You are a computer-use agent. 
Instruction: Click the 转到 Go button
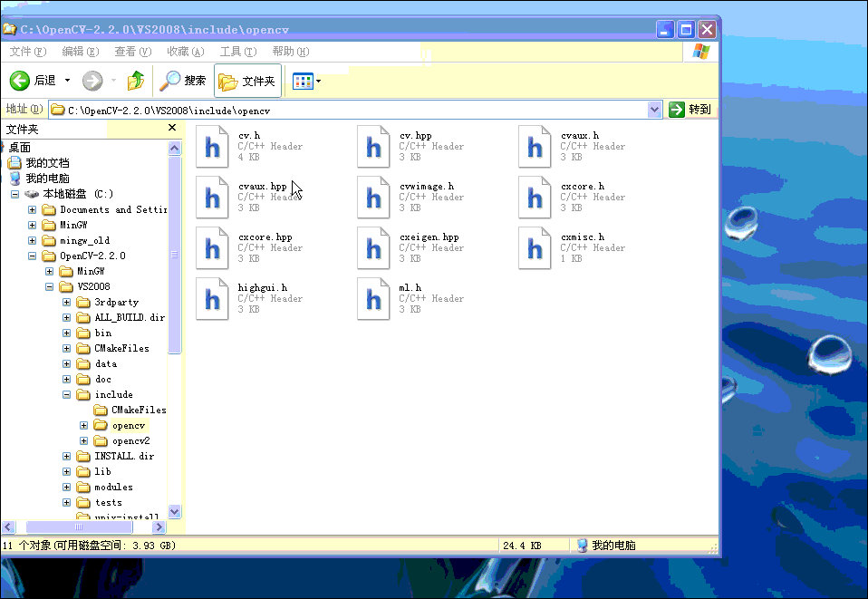tap(690, 110)
